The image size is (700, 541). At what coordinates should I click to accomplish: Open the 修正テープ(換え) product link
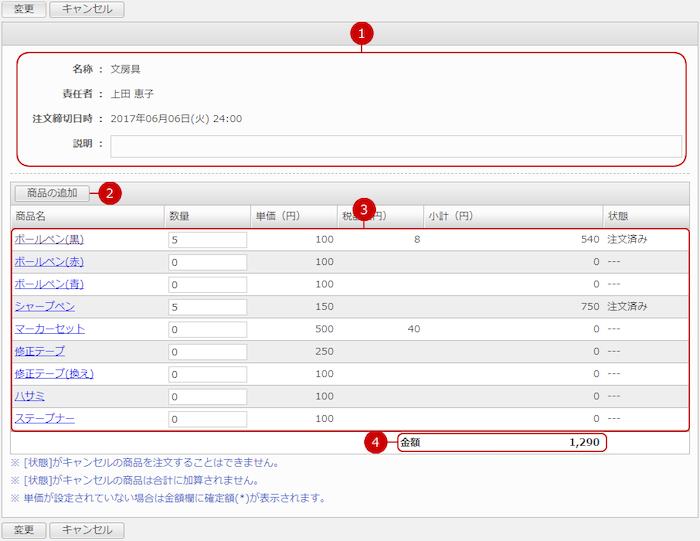point(54,374)
